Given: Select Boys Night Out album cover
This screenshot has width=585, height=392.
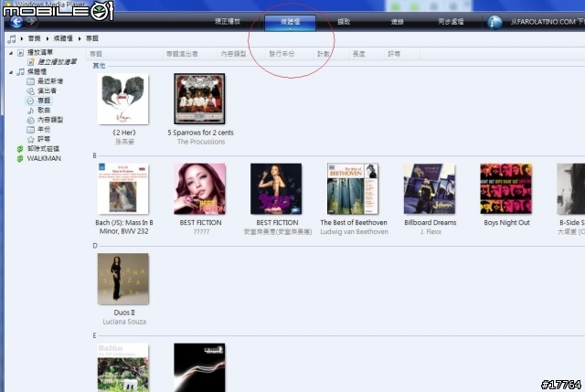Looking at the screenshot, I should (x=506, y=189).
